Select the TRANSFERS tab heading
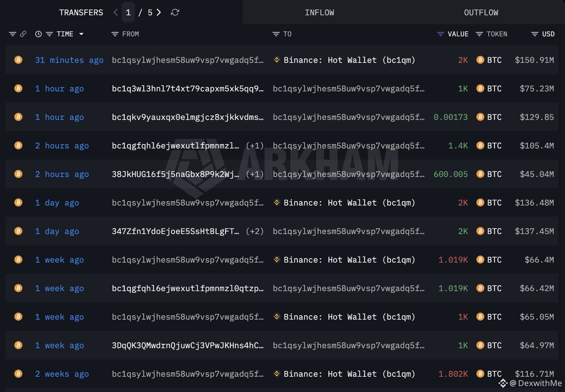This screenshot has height=392, width=565. pos(81,13)
